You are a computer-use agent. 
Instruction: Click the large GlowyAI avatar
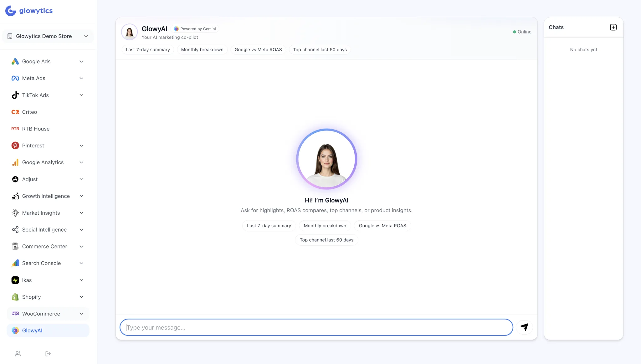326,159
